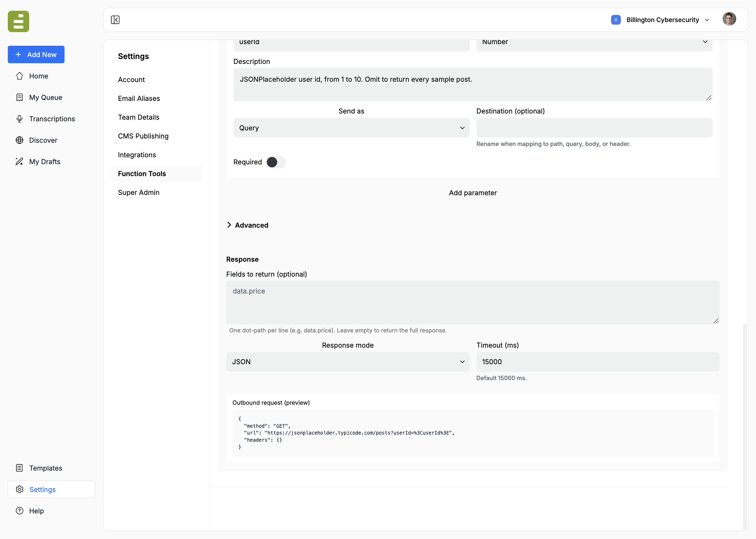The width and height of the screenshot is (756, 539).
Task: Click the Home house icon
Action: tap(19, 76)
